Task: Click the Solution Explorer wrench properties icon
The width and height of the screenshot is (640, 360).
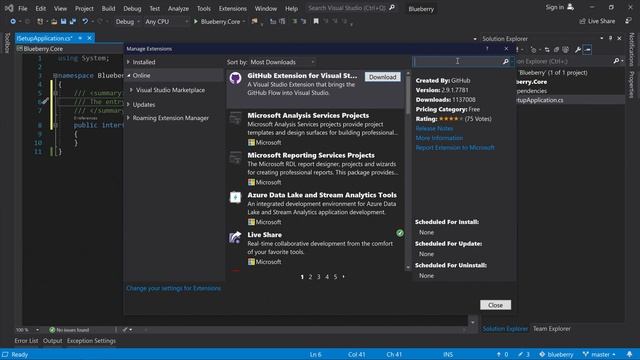Action: 578,49
